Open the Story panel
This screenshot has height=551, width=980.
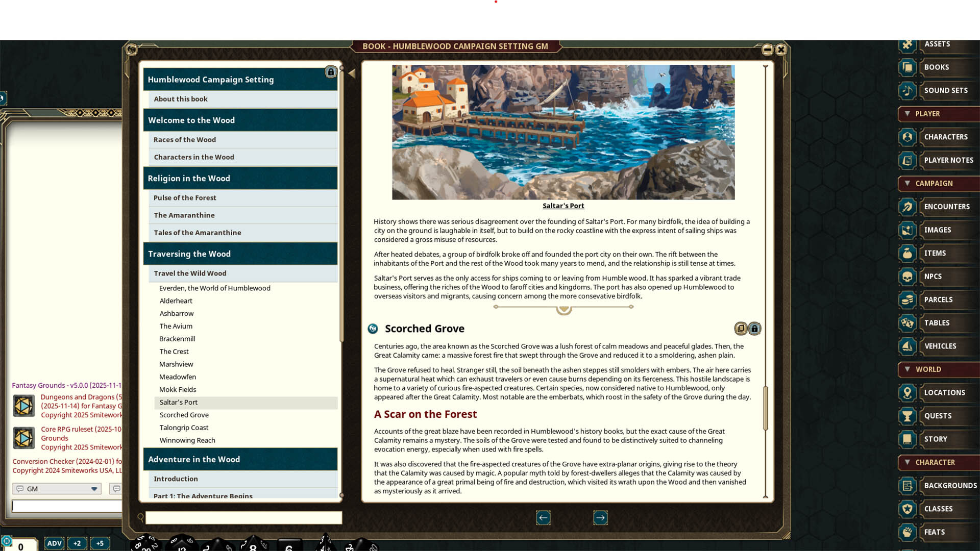point(936,439)
